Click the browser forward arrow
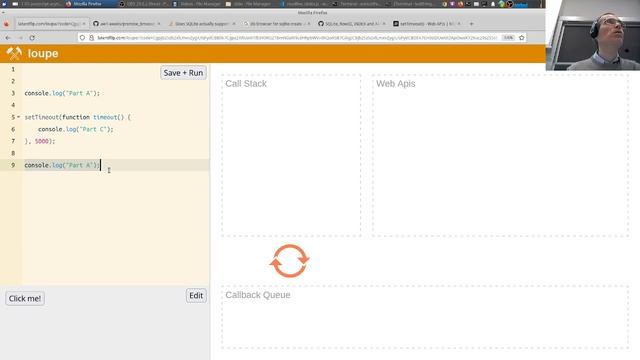Screen dimensions: 640x360 coord(20,38)
